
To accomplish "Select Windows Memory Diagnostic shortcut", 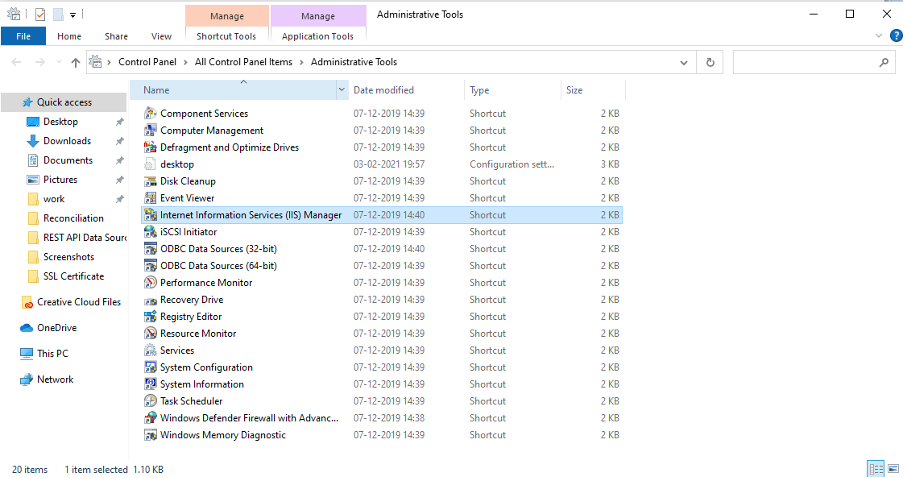I will (x=222, y=435).
